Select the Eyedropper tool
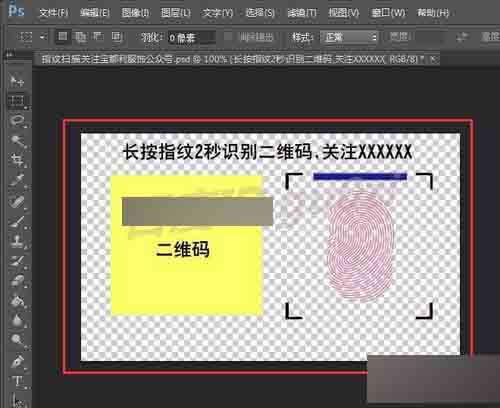Screen dimensions: 500x408 17,180
